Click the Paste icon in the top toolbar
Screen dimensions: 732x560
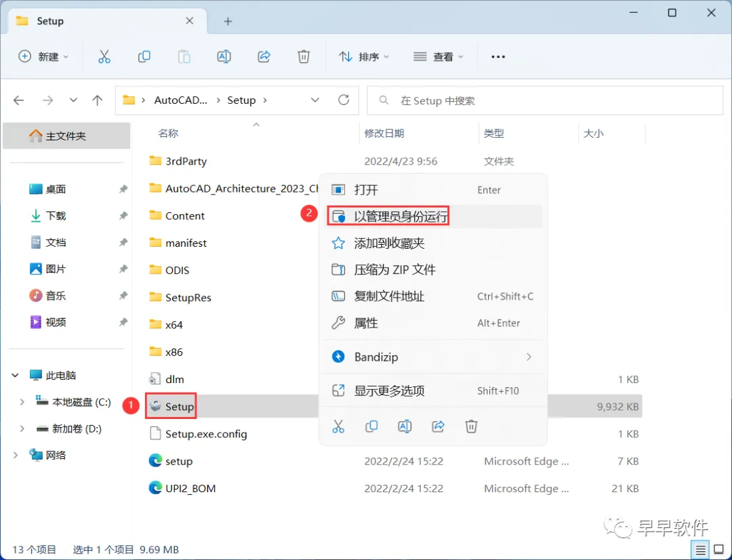[x=184, y=57]
